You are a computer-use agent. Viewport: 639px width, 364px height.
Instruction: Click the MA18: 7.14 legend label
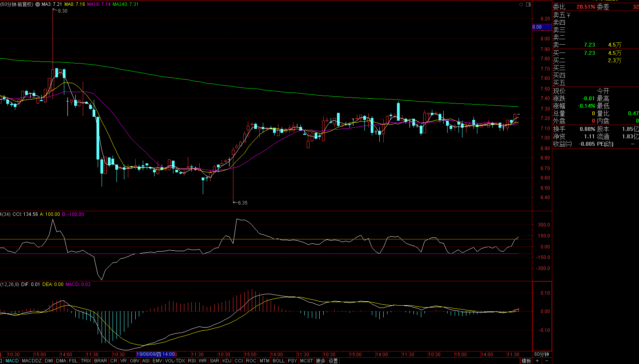[x=99, y=4]
